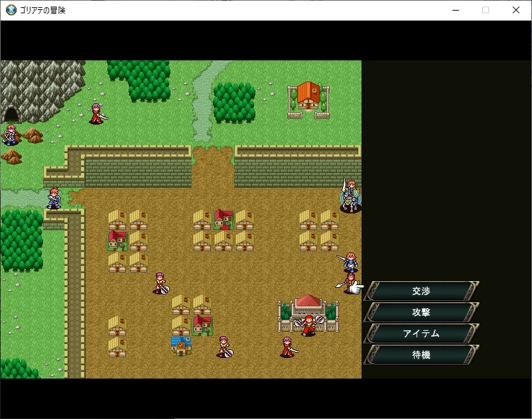Click the brown hill below the archer
The width and height of the screenshot is (532, 419).
(12, 156)
